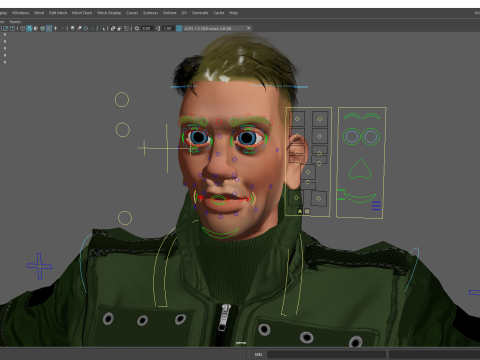Open the Deform menu
The height and width of the screenshot is (360, 480).
coord(169,13)
